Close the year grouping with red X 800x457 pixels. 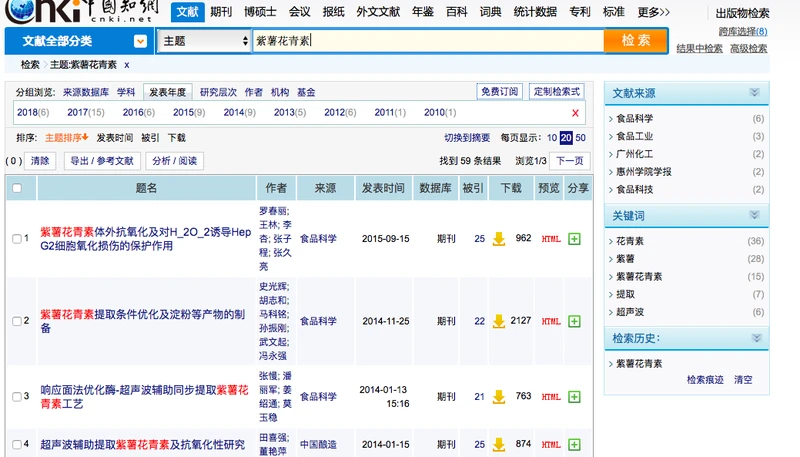(x=575, y=113)
